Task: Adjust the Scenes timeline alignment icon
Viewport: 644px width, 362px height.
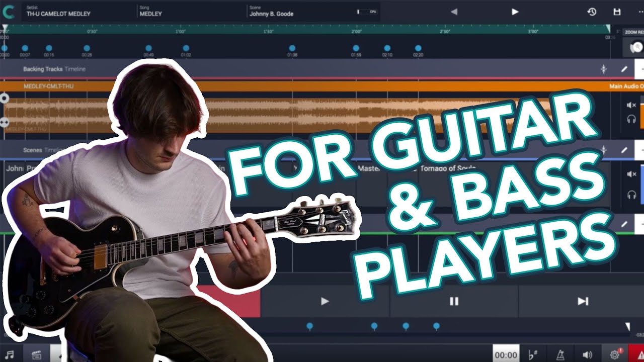Action: coord(604,150)
